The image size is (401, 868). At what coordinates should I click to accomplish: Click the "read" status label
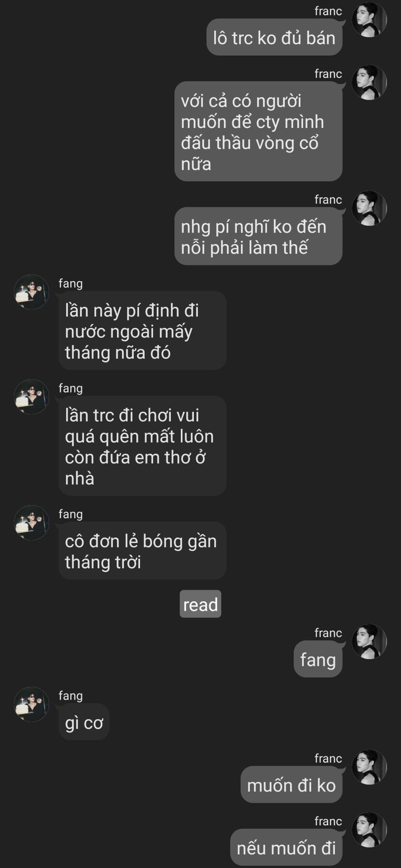click(200, 604)
